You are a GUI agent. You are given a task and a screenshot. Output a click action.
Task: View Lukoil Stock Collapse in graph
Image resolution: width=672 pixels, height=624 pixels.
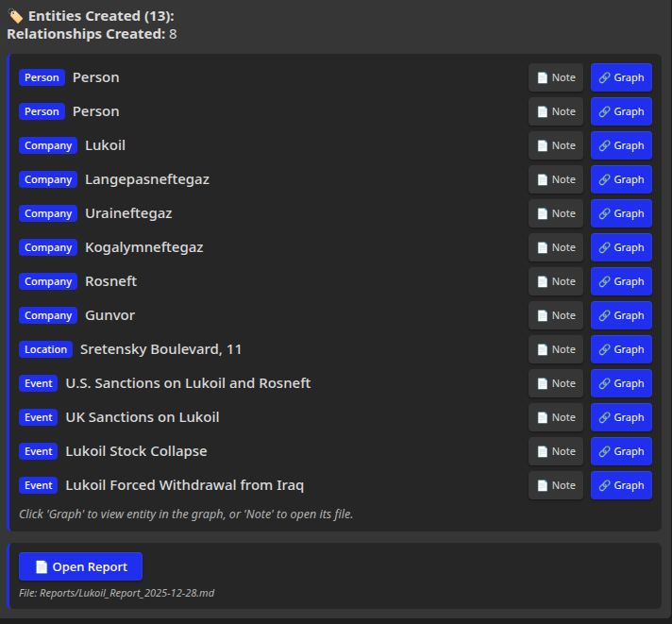point(621,451)
